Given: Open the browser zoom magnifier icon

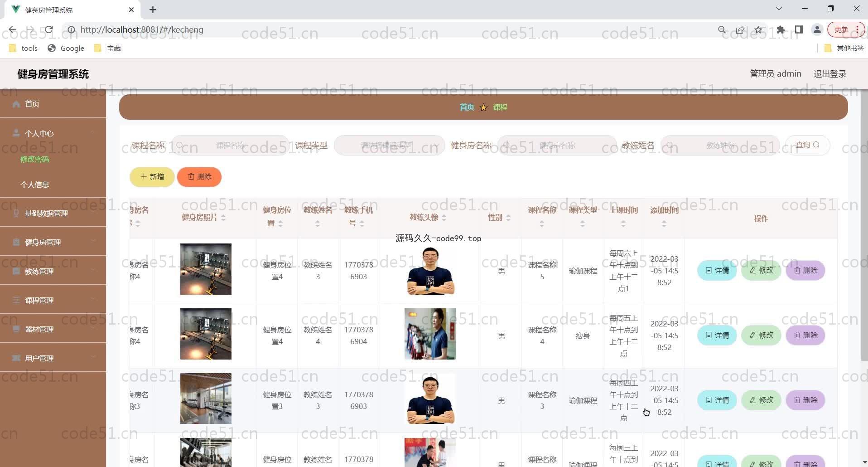Looking at the screenshot, I should [x=722, y=30].
